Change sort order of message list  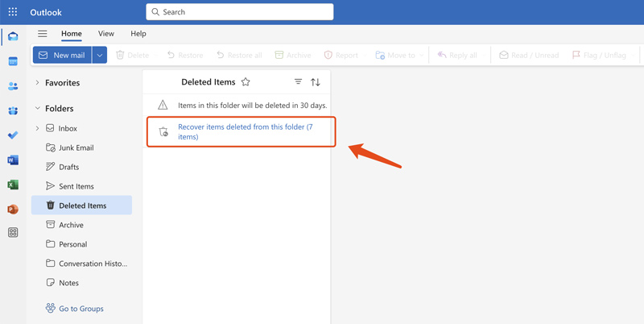(x=316, y=82)
